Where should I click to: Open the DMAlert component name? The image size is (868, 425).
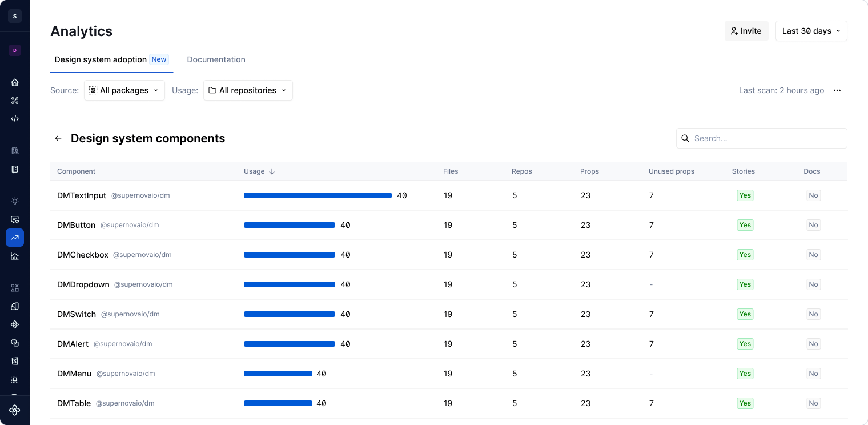(x=73, y=344)
